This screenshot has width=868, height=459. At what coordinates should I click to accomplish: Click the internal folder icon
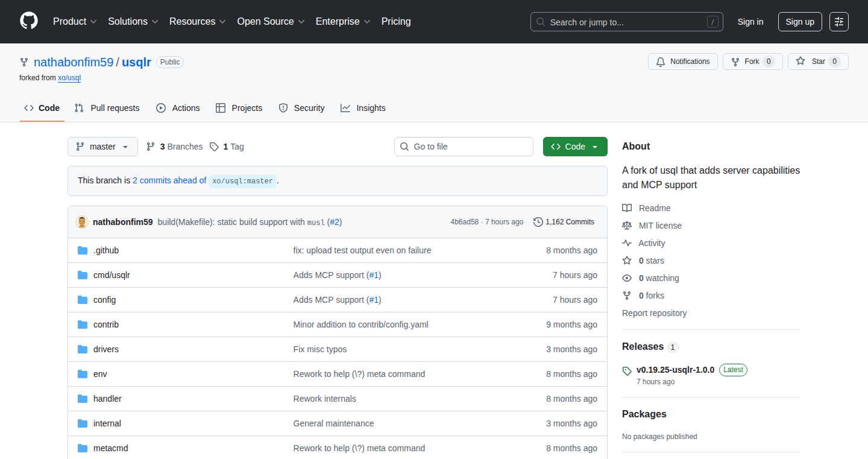[83, 423]
